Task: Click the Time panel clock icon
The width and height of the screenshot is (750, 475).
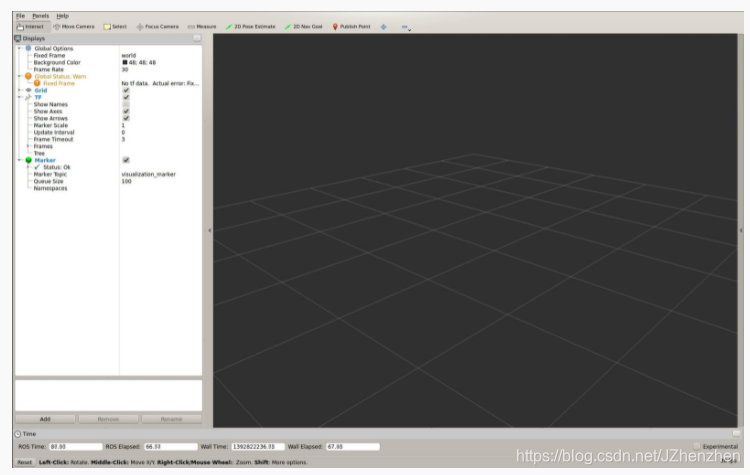Action: point(18,434)
